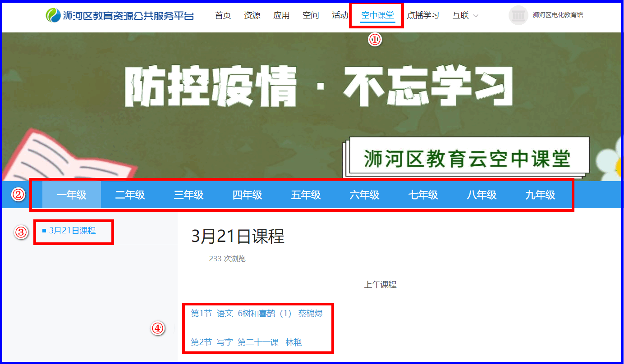Screen dimensions: 624x364
Task: Choose the 六年级 grade tab
Action: coord(365,195)
